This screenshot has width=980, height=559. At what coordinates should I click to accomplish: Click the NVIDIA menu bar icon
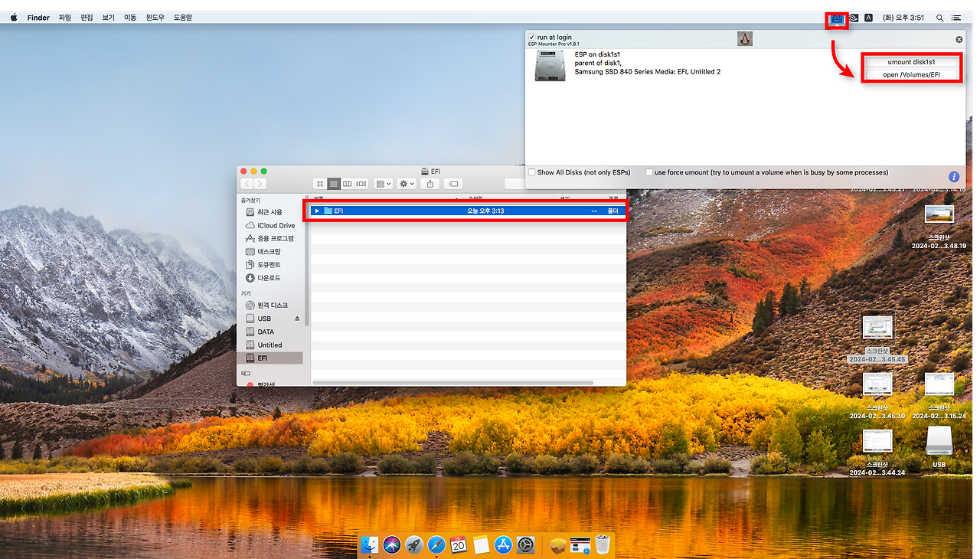[x=854, y=18]
